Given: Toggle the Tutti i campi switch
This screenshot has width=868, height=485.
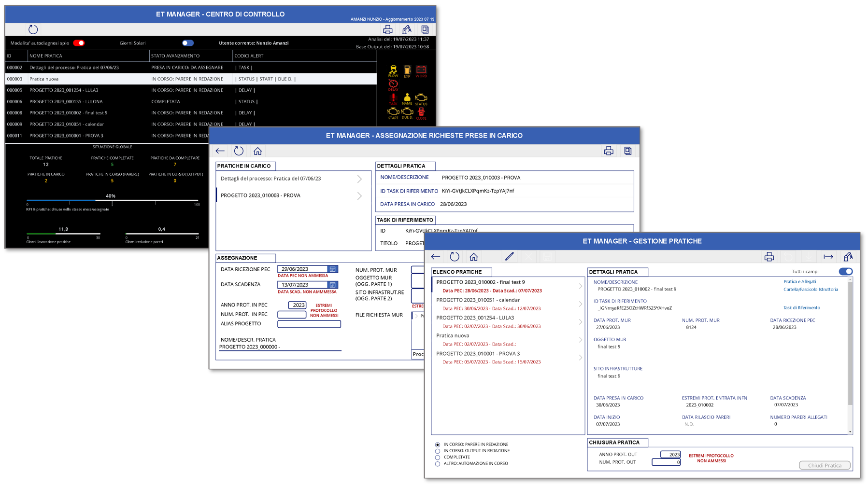Looking at the screenshot, I should 846,272.
